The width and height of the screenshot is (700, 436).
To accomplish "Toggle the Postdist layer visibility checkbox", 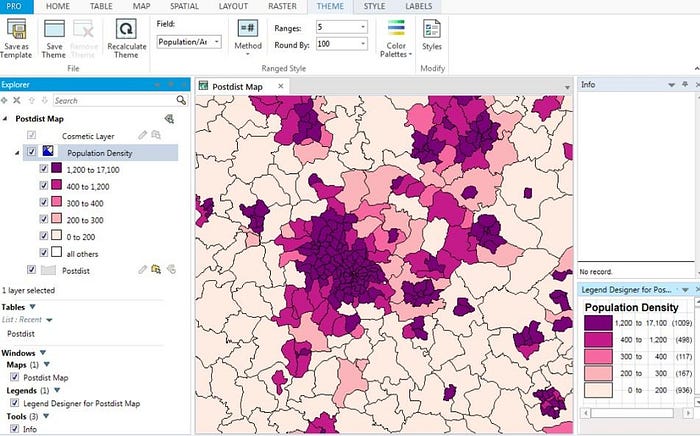I will (x=31, y=270).
